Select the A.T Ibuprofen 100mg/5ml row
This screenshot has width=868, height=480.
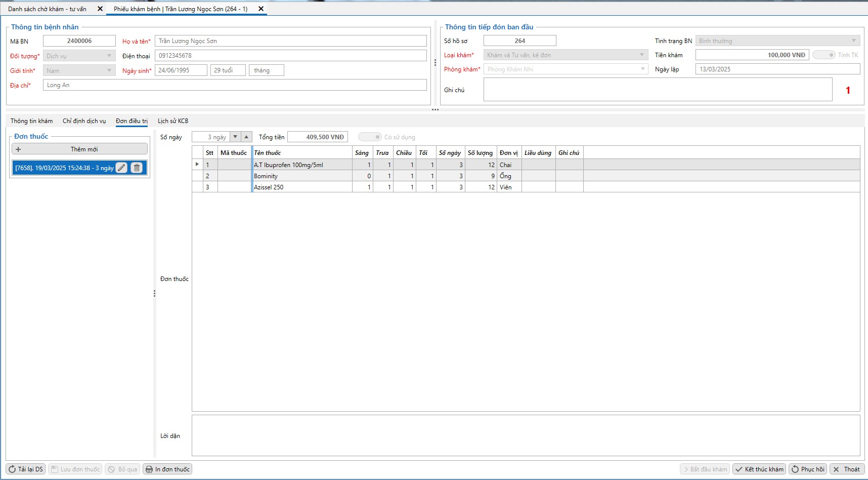[x=526, y=165]
